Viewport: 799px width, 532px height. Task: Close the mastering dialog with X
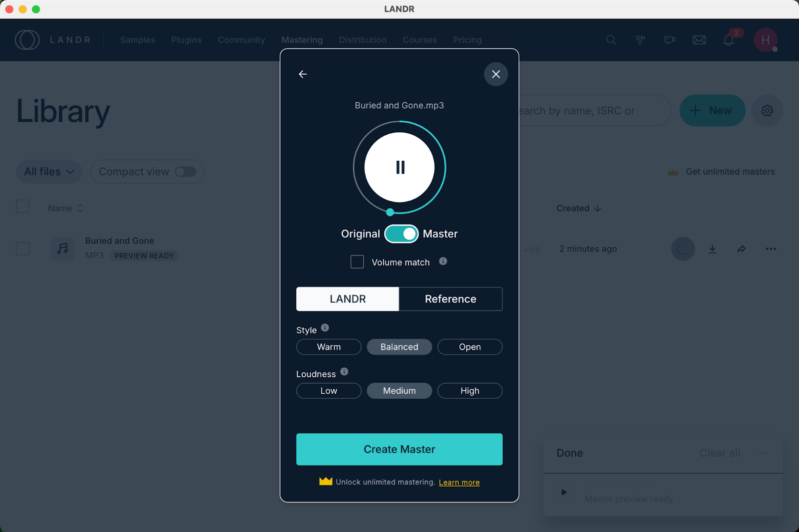point(496,74)
